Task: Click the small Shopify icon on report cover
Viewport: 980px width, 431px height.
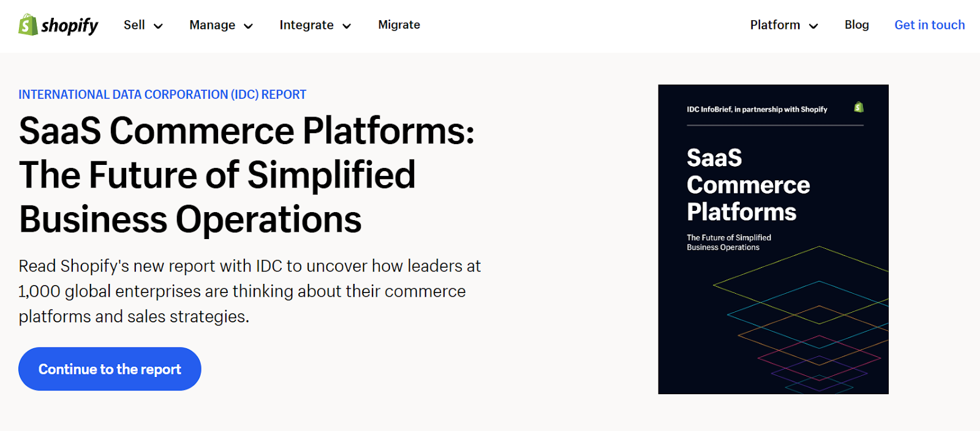Action: click(x=859, y=107)
